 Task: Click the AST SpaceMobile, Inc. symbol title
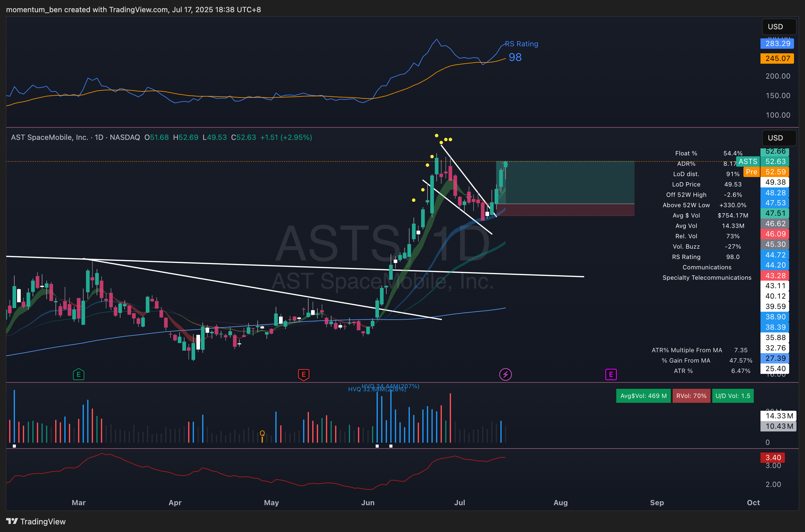(50, 137)
